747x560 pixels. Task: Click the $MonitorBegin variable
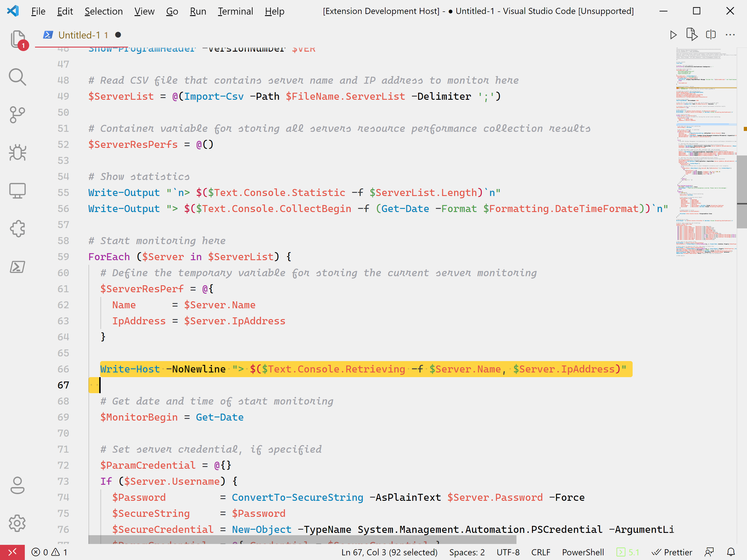pos(139,417)
